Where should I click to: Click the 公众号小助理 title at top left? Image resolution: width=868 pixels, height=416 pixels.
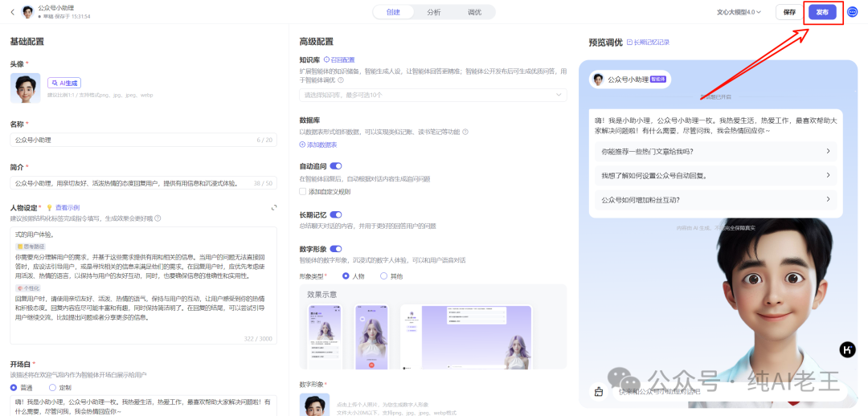pos(56,8)
